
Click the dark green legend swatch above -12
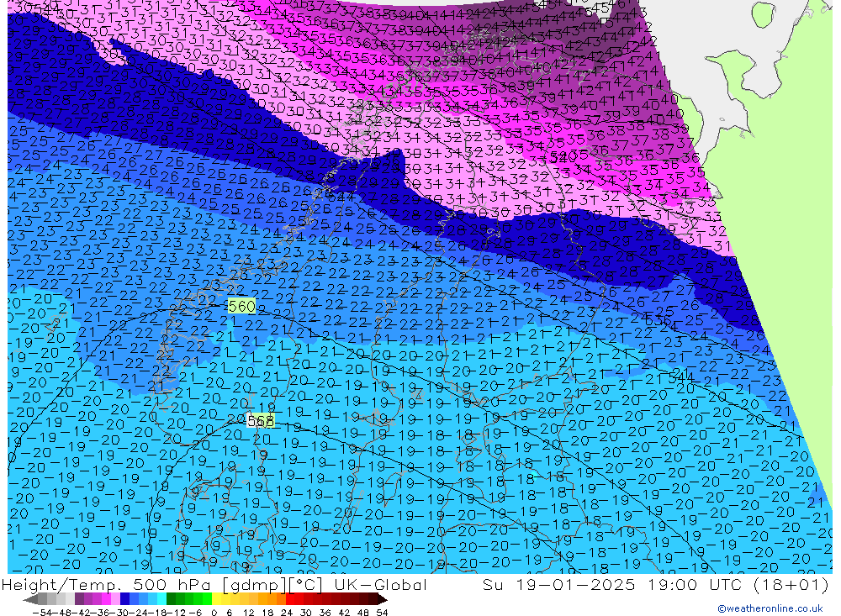click(171, 599)
